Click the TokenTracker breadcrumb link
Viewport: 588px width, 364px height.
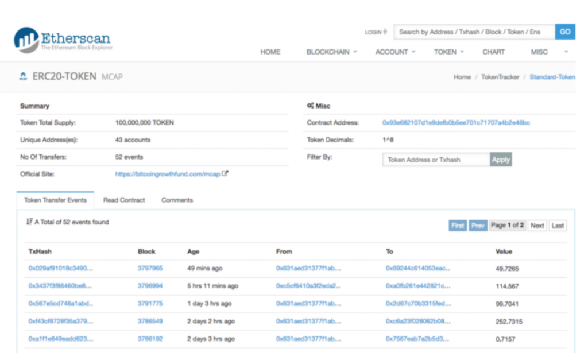(500, 77)
